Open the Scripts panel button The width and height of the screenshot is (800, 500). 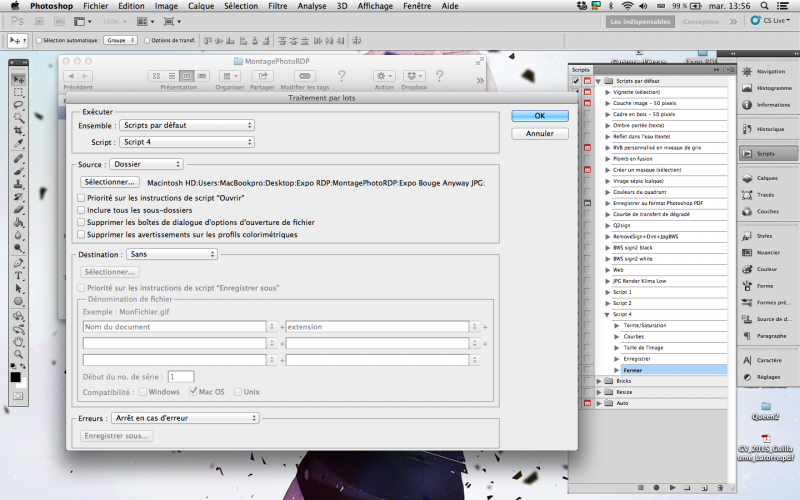768,154
